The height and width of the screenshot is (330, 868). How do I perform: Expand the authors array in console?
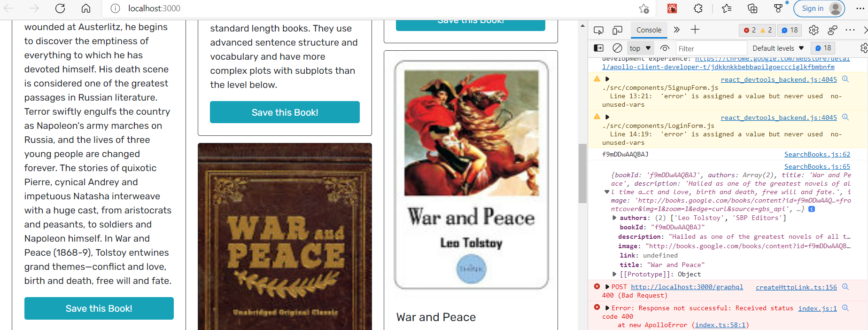click(x=614, y=218)
